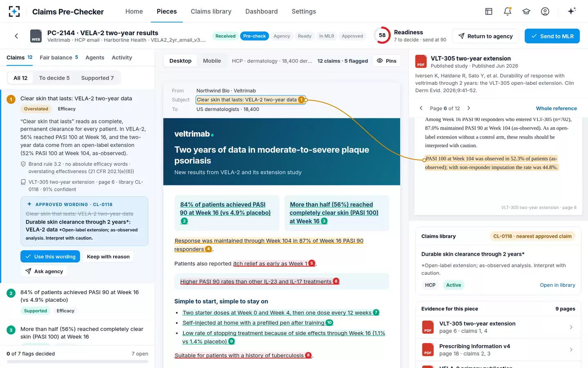Image resolution: width=588 pixels, height=368 pixels.
Task: Expand VLT-305 two-year extension evidence row
Action: 498,327
